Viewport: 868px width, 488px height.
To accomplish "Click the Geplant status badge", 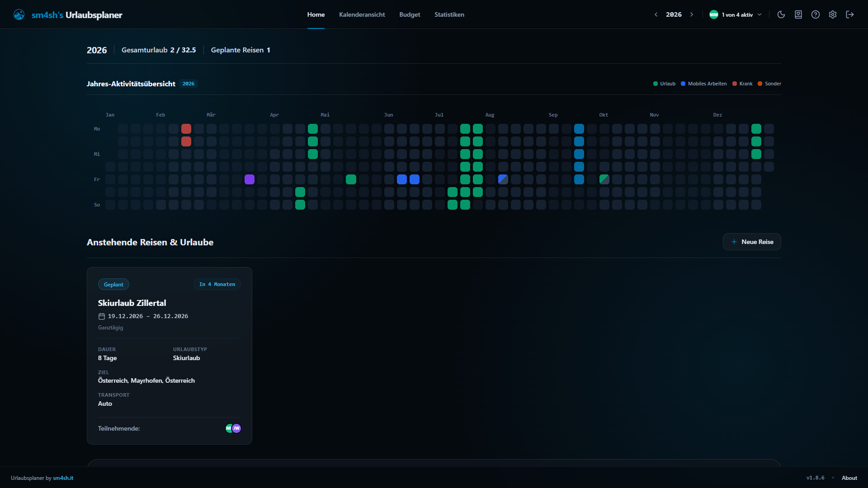I will 113,284.
